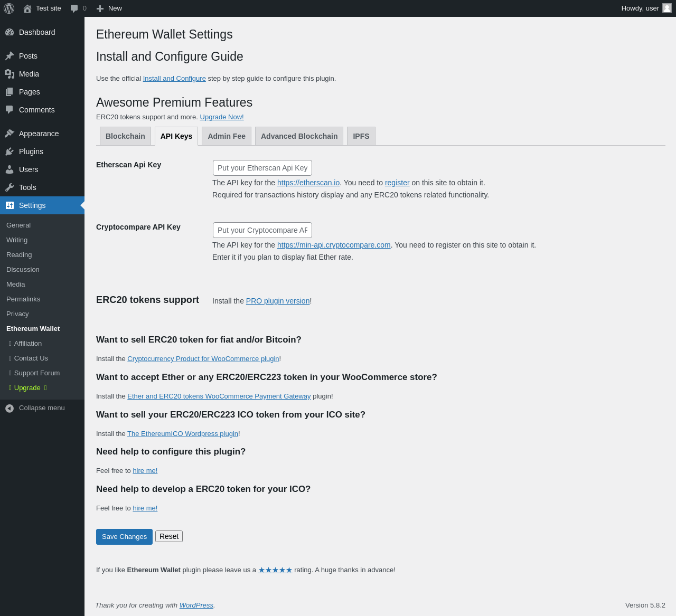Open the https://etherscan.io link
This screenshot has width=676, height=616.
308,183
